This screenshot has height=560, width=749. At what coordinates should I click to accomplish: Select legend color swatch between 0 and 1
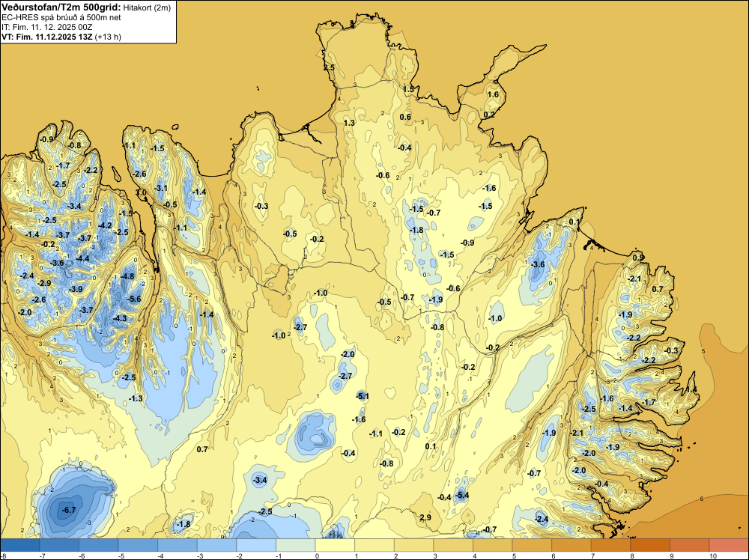[335, 545]
